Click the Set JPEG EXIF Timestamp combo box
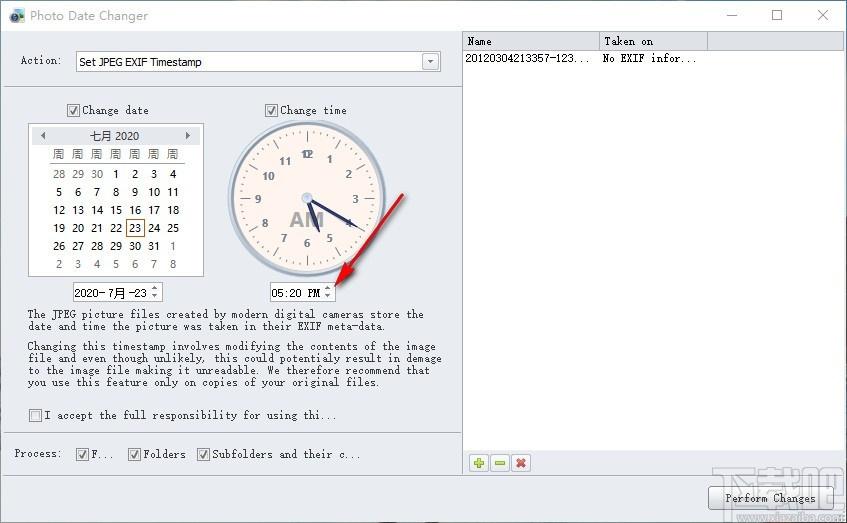847x523 pixels. click(x=258, y=62)
